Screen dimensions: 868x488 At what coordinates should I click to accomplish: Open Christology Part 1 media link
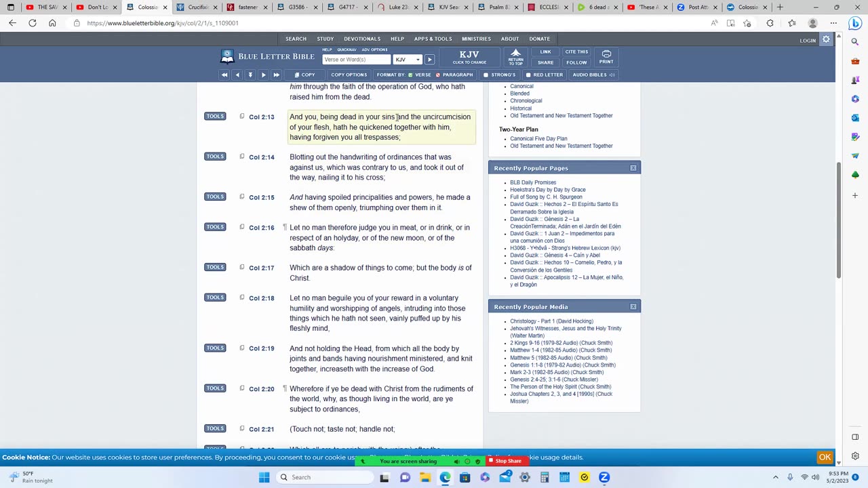click(551, 321)
